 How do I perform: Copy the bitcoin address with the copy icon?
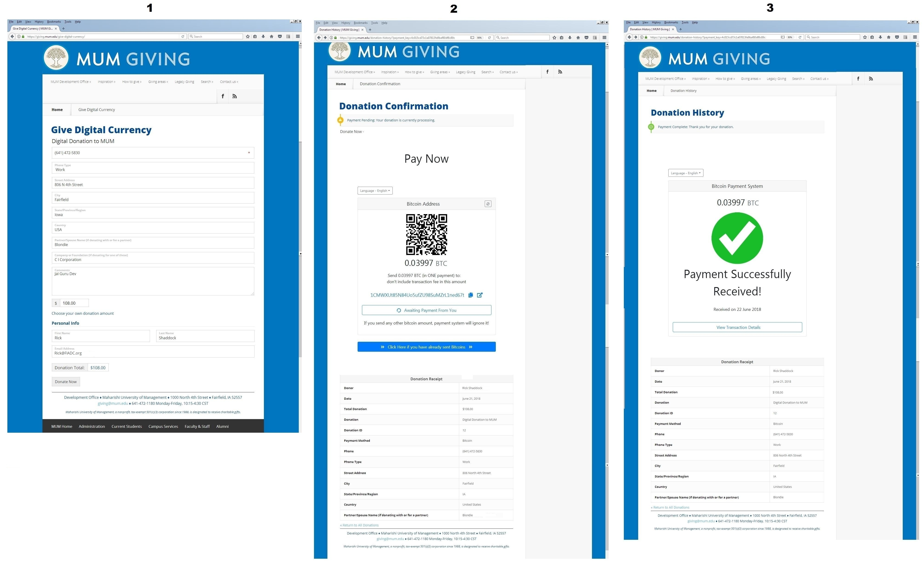click(x=470, y=295)
